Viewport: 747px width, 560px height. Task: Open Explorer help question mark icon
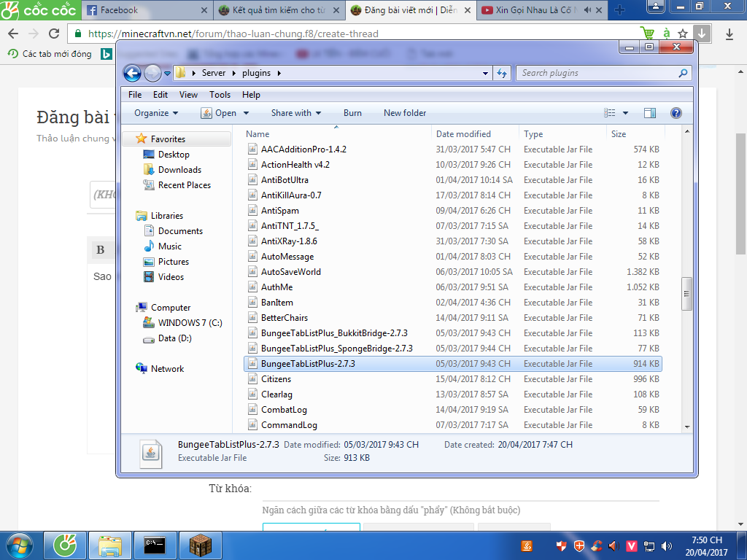[676, 113]
